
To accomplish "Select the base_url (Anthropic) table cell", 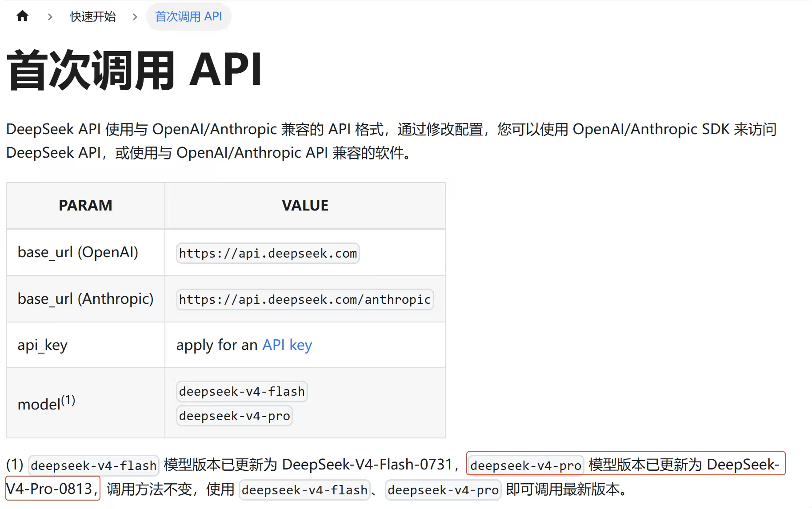I will pyautogui.click(x=86, y=299).
